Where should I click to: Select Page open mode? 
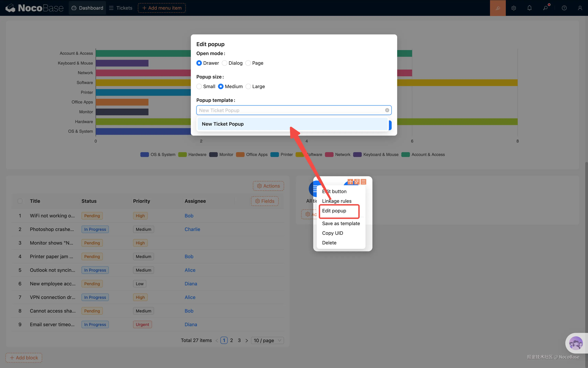tap(248, 63)
